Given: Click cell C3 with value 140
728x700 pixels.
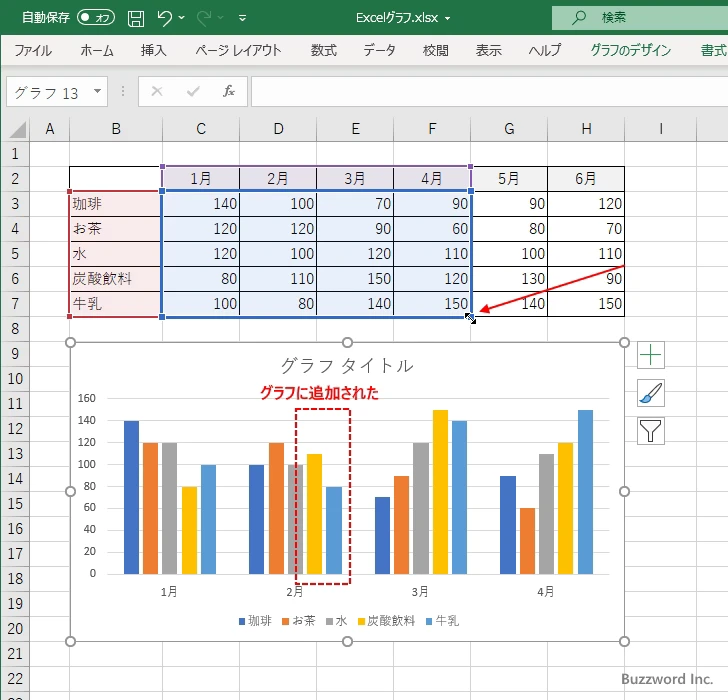Looking at the screenshot, I should tap(201, 203).
